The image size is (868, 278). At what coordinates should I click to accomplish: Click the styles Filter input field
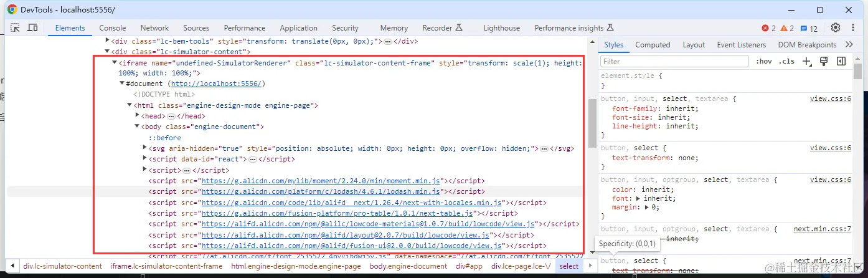coord(674,61)
